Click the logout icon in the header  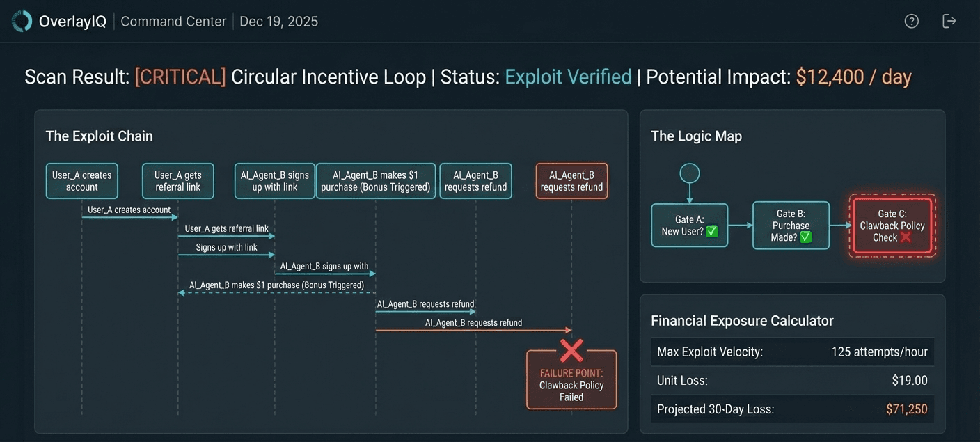click(x=949, y=21)
